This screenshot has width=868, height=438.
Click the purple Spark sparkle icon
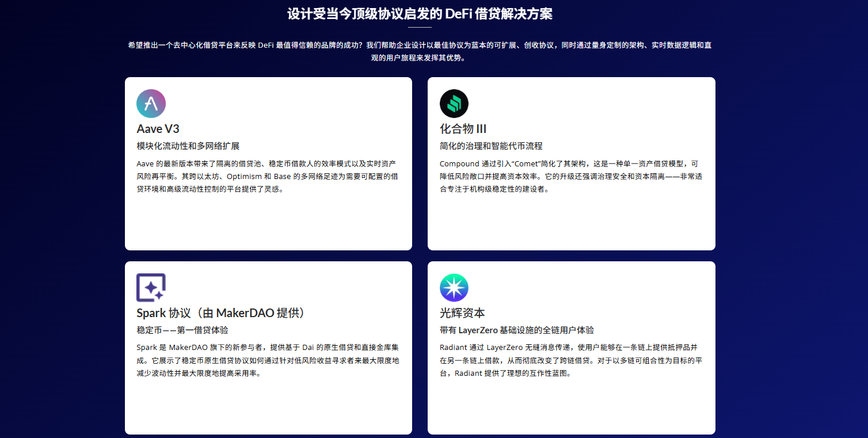tap(151, 288)
